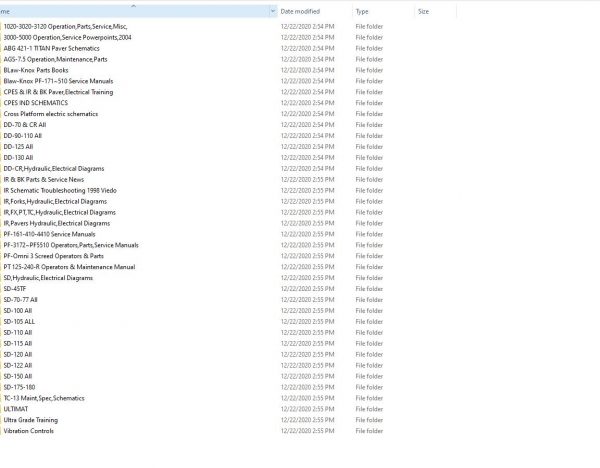Viewport: 600px width, 468px height.
Task: Sort by the Type column header
Action: click(362, 11)
